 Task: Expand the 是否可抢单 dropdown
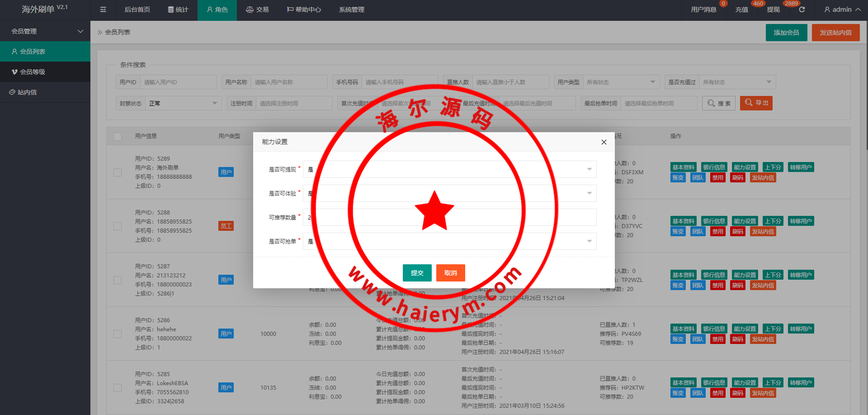[x=449, y=241]
